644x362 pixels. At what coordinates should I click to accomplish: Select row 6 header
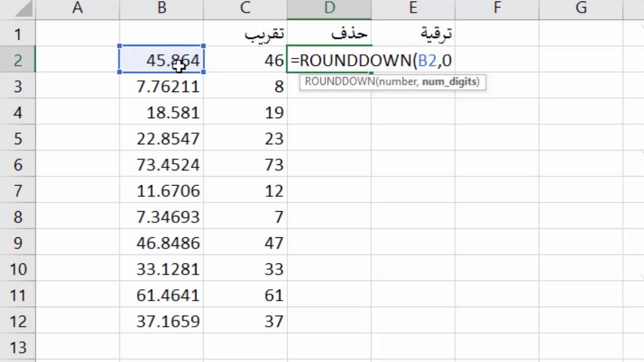click(18, 164)
